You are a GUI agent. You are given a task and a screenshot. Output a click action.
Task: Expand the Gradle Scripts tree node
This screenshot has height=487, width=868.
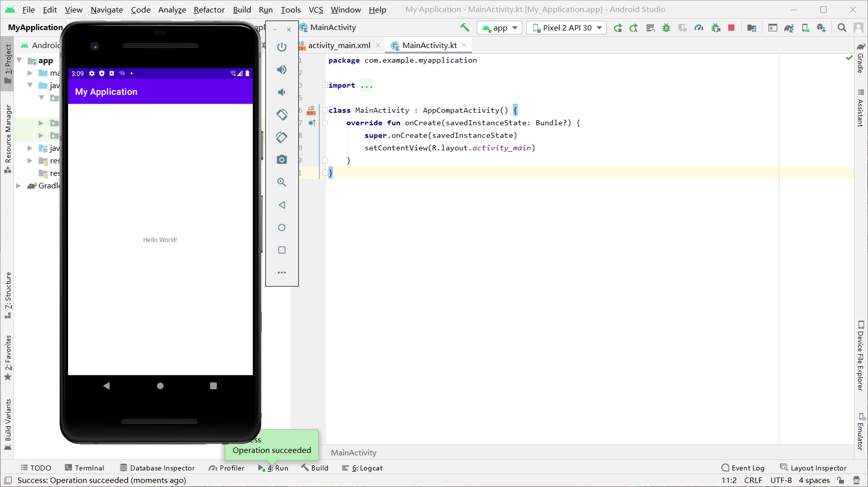(x=19, y=186)
